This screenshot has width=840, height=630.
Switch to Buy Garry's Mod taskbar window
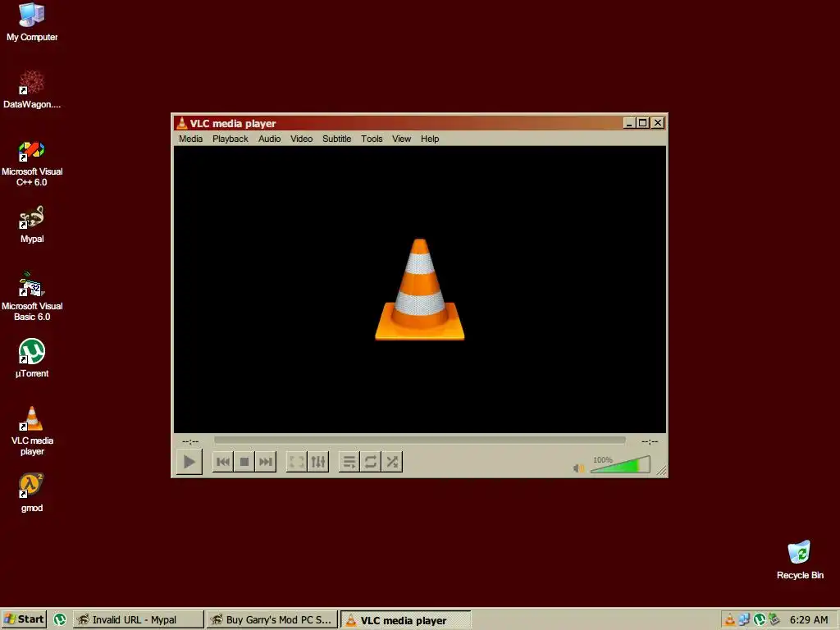[272, 619]
